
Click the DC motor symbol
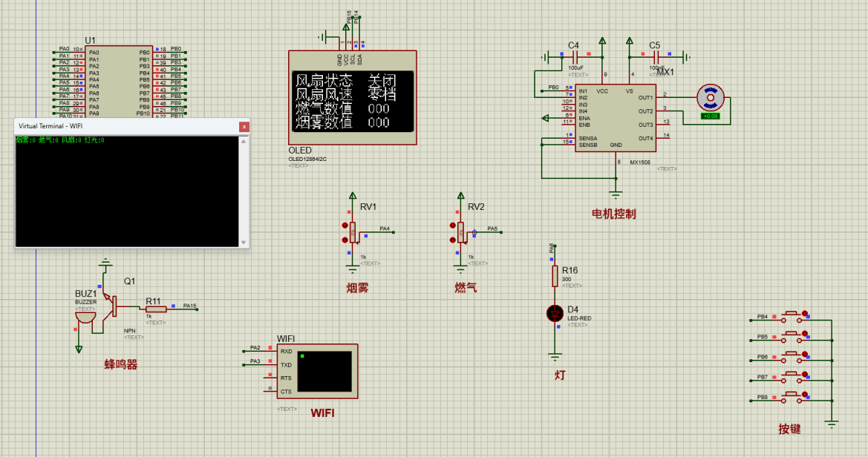pos(711,96)
